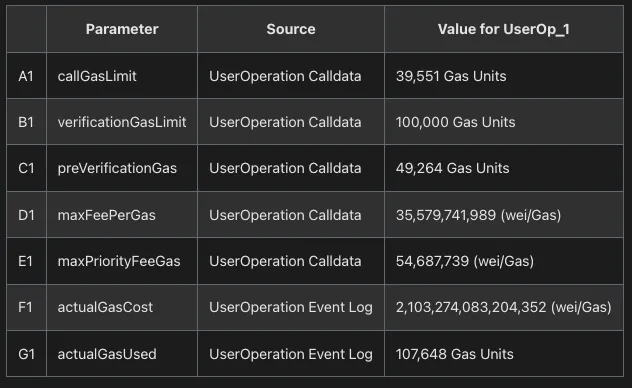Image resolution: width=632 pixels, height=388 pixels.
Task: Click the Parameter column header
Action: [x=122, y=29]
